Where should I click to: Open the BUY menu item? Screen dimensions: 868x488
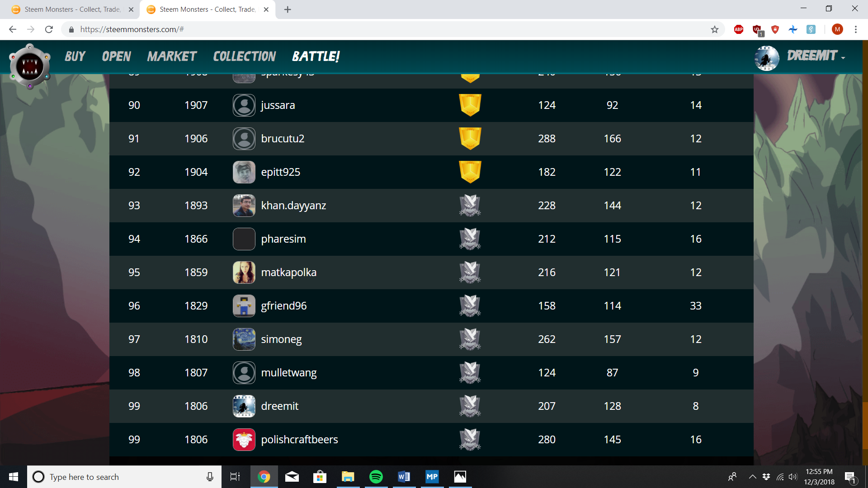tap(75, 56)
